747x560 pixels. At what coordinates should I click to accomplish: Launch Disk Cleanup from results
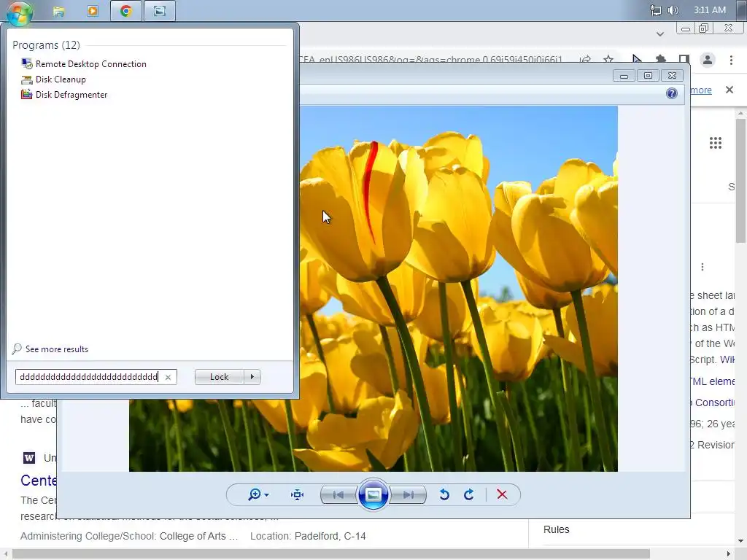(53, 79)
